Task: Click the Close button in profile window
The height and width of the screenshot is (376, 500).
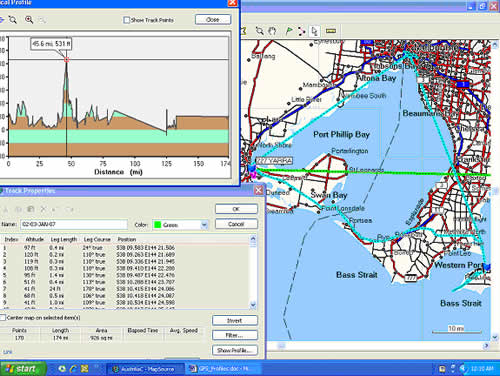Action: click(213, 20)
